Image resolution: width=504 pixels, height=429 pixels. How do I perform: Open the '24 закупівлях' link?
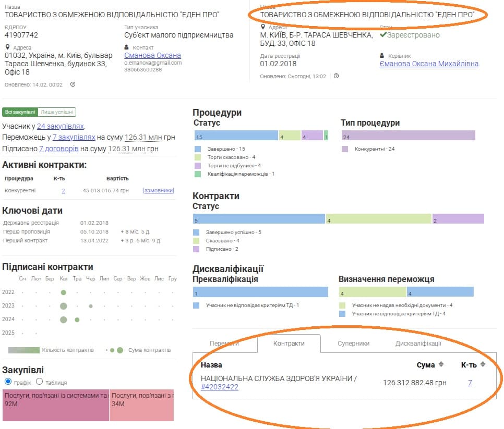click(x=60, y=126)
